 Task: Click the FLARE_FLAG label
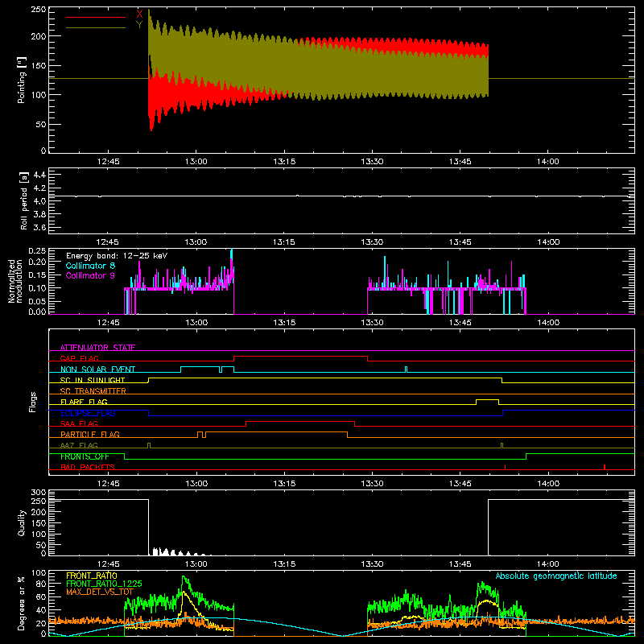(84, 402)
